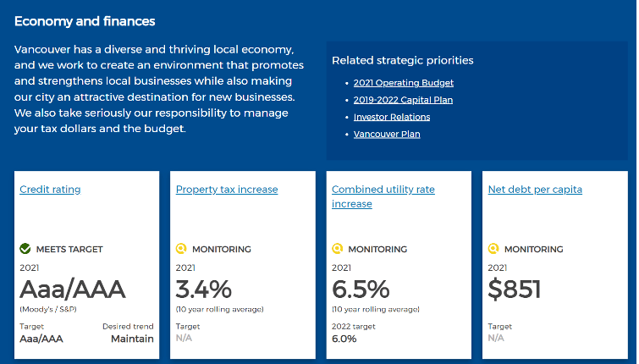Open the Credit rating link

(x=50, y=190)
